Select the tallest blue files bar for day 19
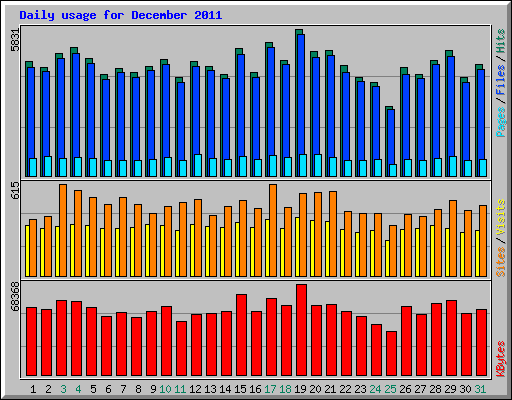This screenshot has width=512, height=400. click(301, 93)
